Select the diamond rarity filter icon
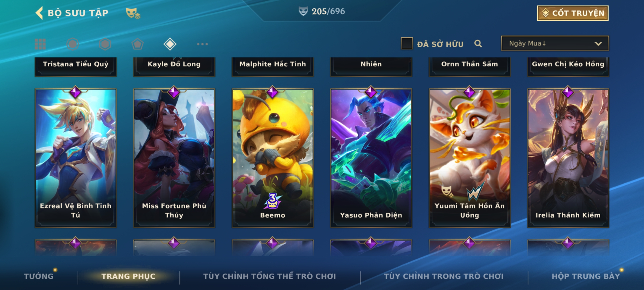 coord(170,44)
